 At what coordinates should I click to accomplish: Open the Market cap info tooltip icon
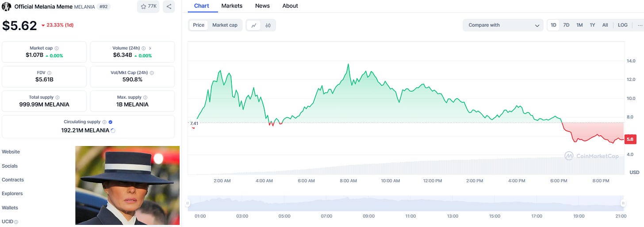pos(57,48)
